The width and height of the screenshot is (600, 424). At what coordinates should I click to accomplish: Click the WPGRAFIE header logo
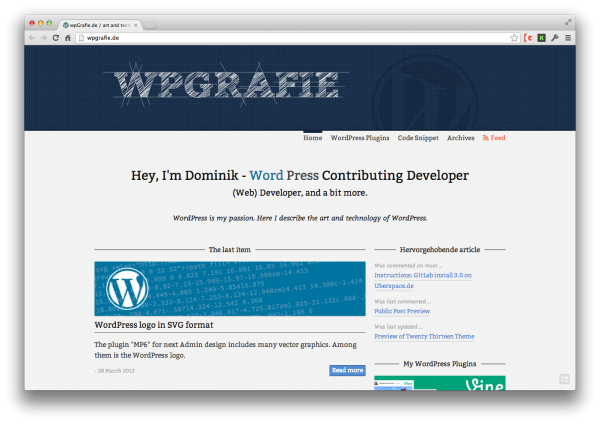pos(226,84)
